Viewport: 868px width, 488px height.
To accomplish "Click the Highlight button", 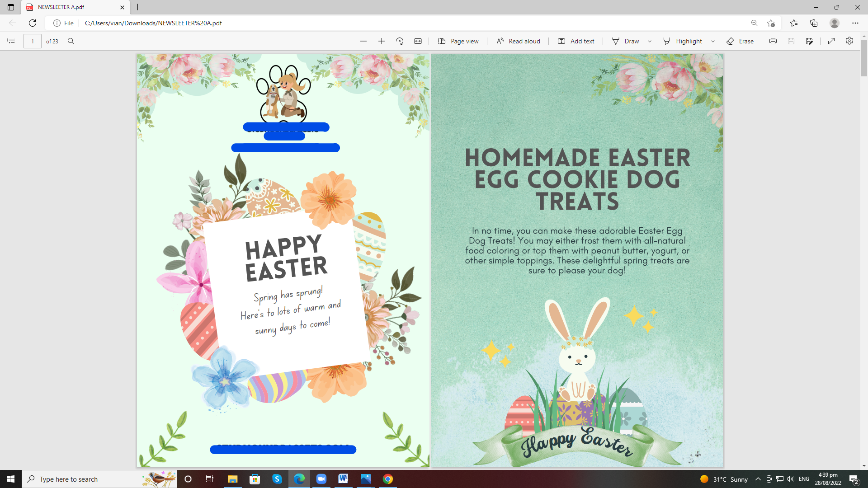I will [x=683, y=41].
